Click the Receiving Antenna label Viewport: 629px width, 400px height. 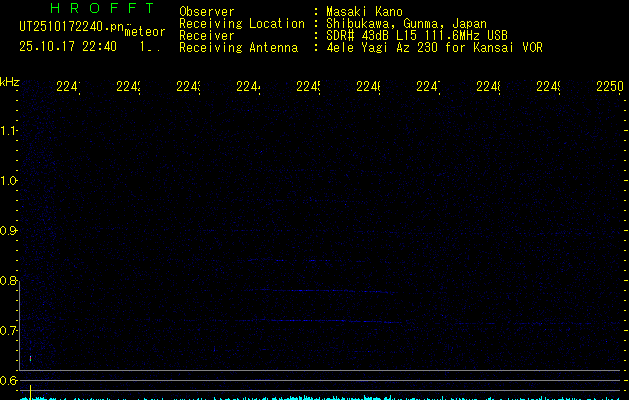[238, 48]
